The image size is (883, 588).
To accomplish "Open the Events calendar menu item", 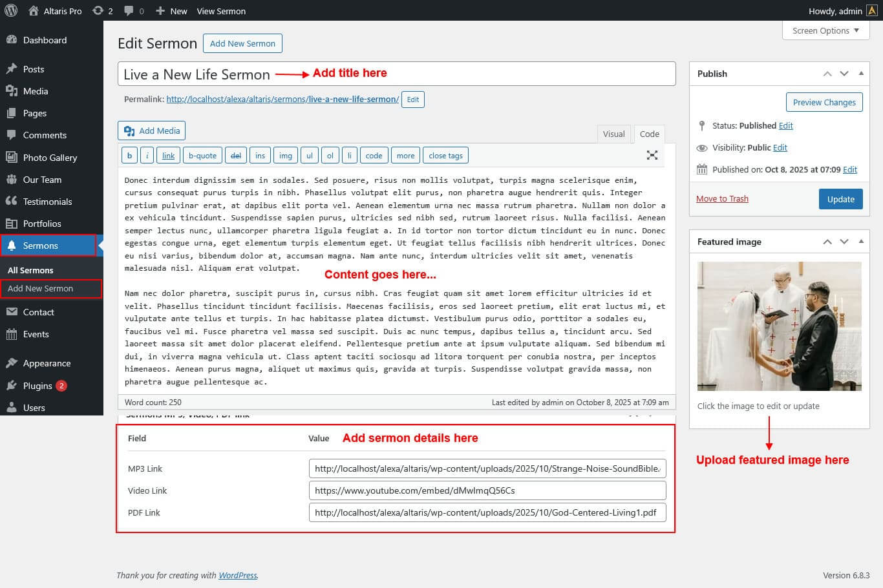I will click(36, 334).
